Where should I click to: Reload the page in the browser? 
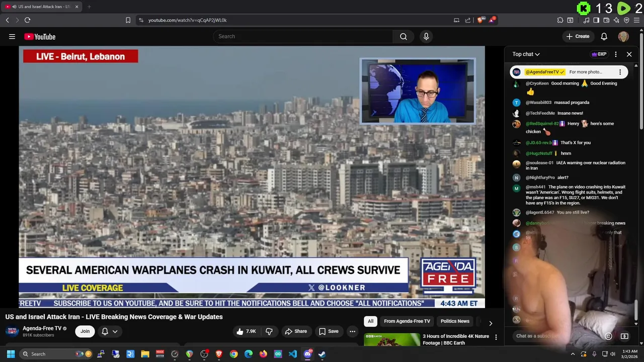(27, 20)
